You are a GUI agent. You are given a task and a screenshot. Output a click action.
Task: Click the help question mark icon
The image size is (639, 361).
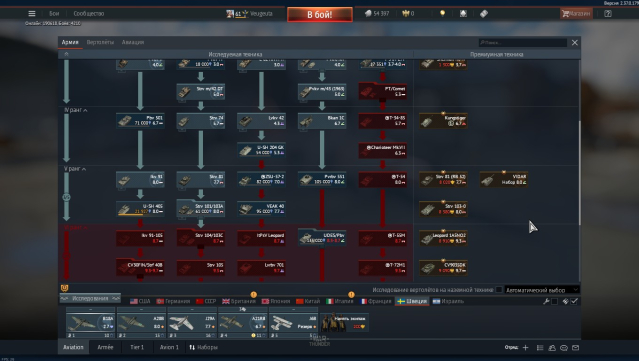coord(608,13)
